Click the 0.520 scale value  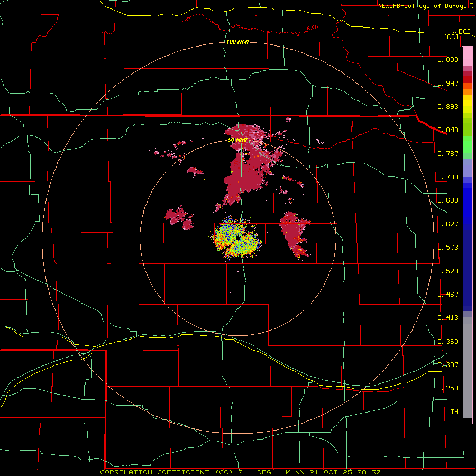(448, 271)
